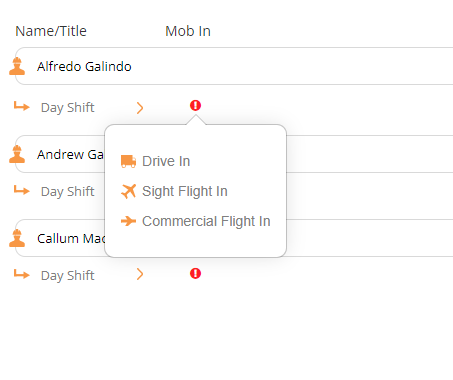Click Alfredo Galindo's red warning icon
Screen dimensions: 453x380
point(195,105)
